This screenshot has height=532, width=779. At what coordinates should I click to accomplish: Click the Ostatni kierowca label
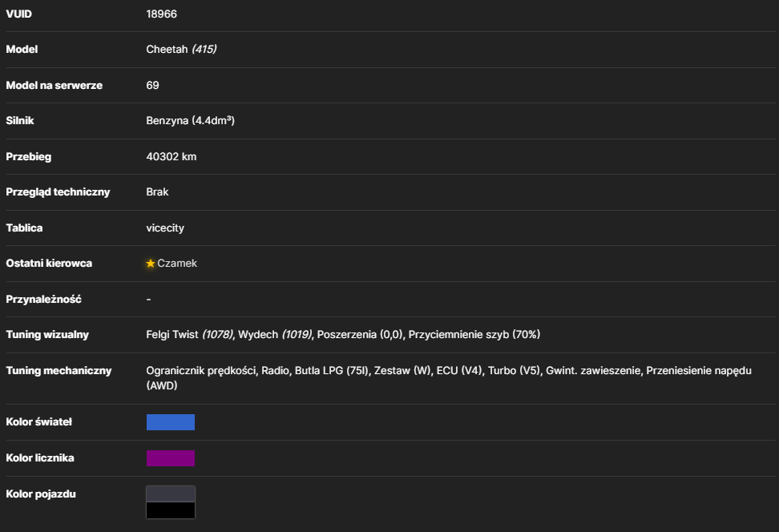pyautogui.click(x=49, y=264)
